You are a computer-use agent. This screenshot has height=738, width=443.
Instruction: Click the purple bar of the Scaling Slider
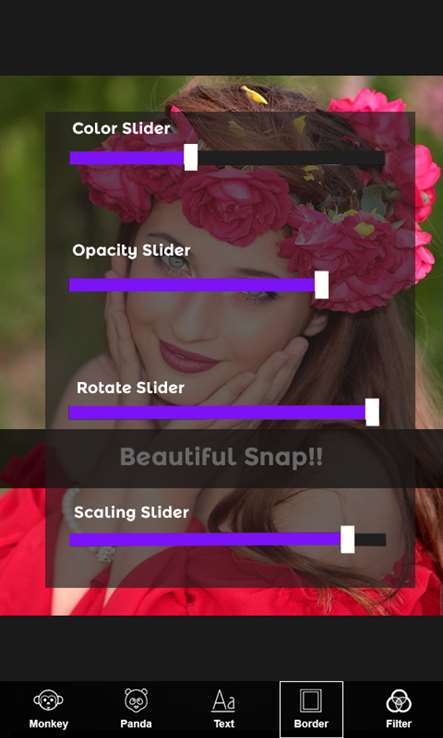[205, 540]
